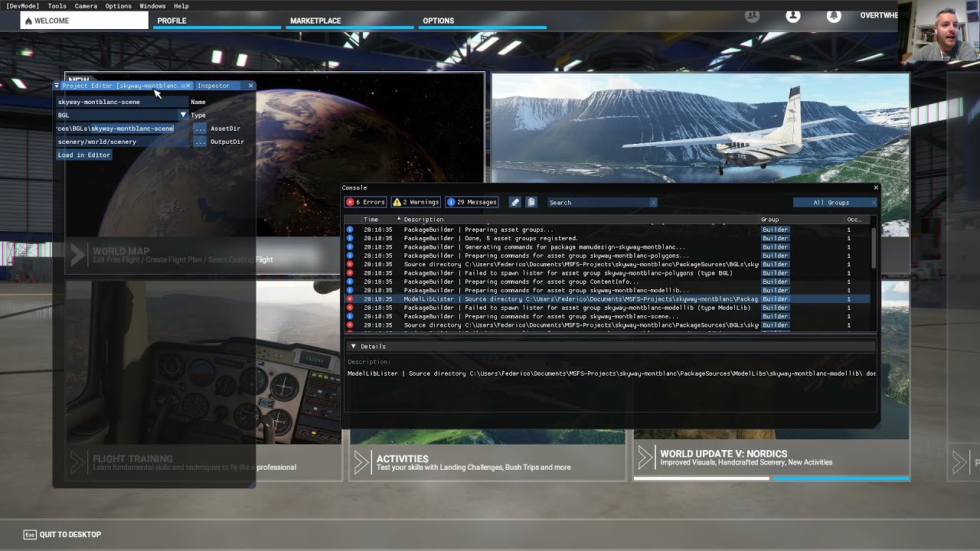Screen dimensions: 980x551
Task: Open the DevMode menu
Action: (x=22, y=6)
